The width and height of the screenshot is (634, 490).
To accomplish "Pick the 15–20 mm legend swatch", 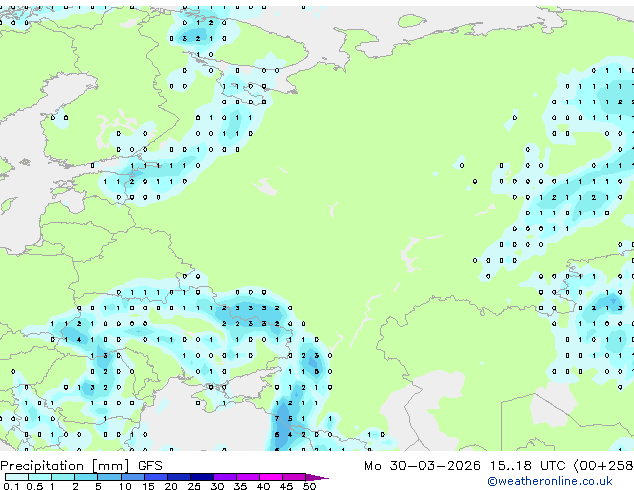I will (155, 477).
